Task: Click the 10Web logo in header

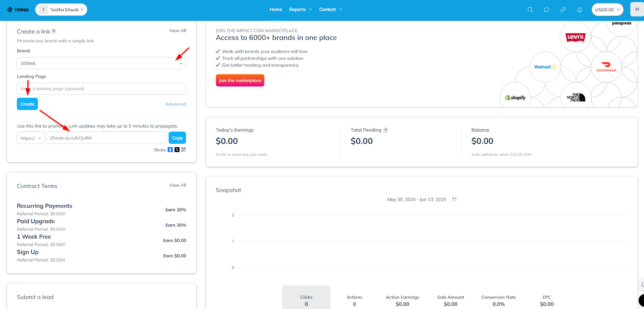Action: 18,10
